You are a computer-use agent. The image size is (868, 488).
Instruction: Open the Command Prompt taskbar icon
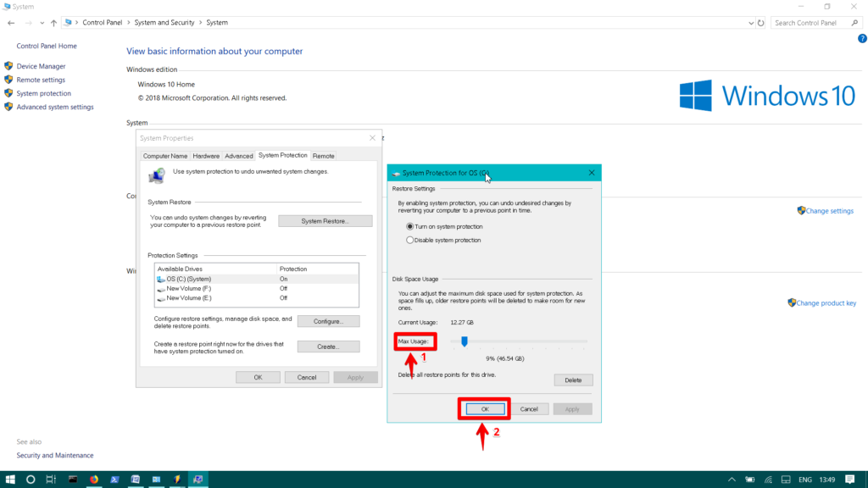pos(73,480)
